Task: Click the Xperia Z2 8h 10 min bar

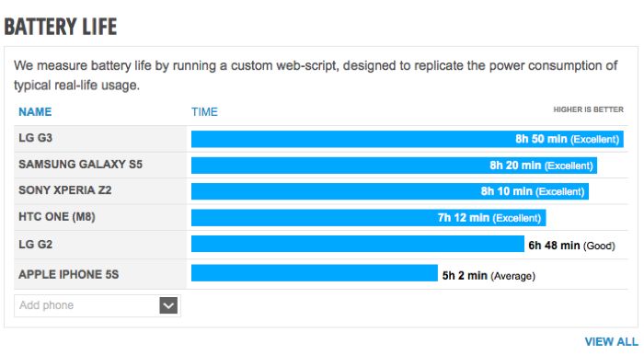Action: pyautogui.click(x=390, y=191)
